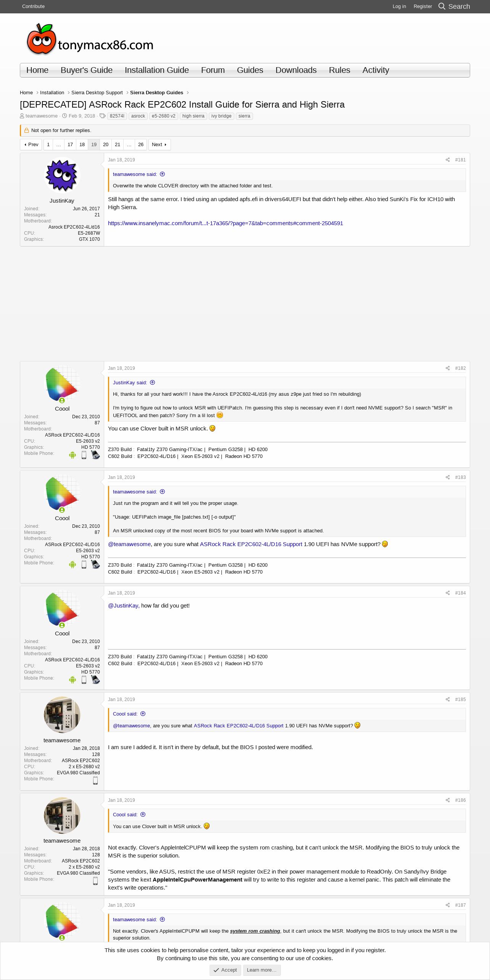Click the Android icon in Coool's #184 profile
Image resolution: width=490 pixels, height=980 pixels.
click(x=73, y=680)
